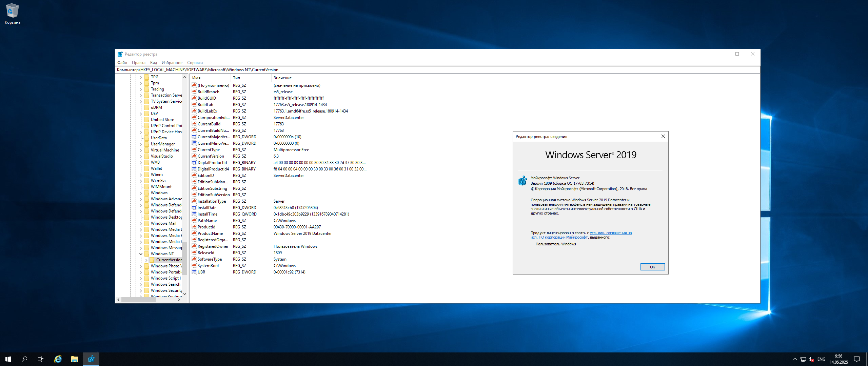Click the Windows NT folder icon
868x366 pixels.
coord(147,254)
